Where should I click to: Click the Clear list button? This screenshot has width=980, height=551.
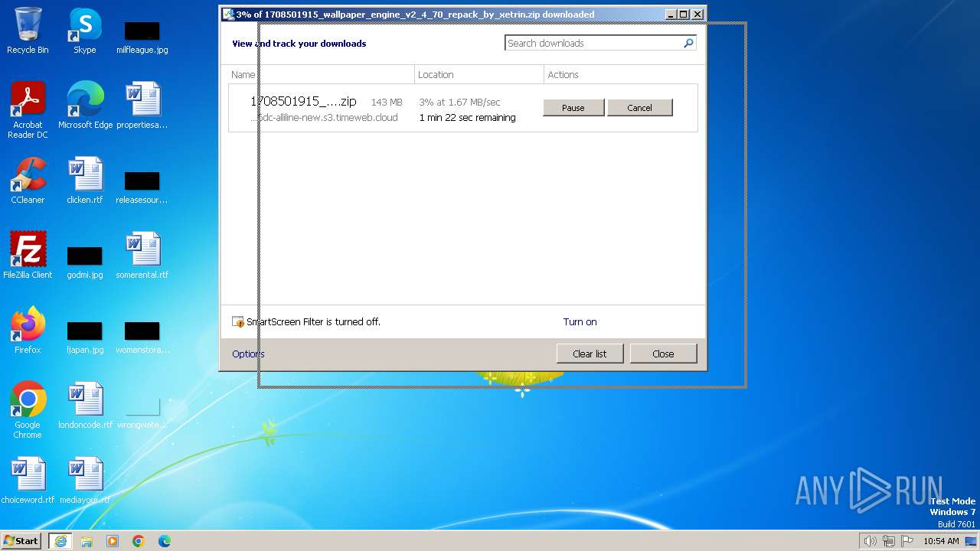[x=590, y=354]
